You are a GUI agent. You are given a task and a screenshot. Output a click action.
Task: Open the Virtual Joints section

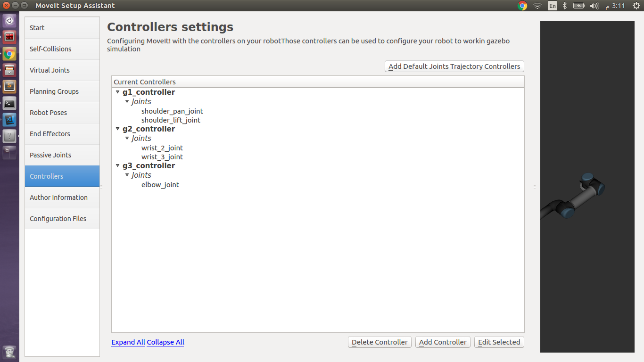click(62, 70)
